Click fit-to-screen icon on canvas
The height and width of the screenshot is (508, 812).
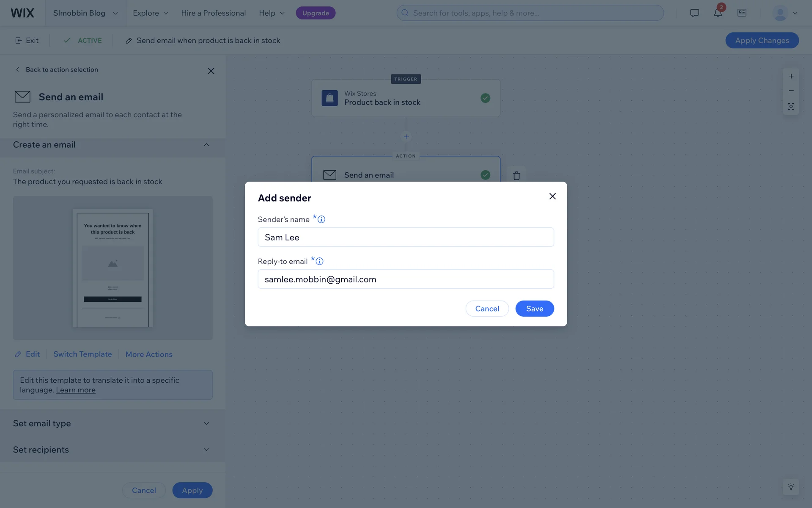click(x=791, y=106)
